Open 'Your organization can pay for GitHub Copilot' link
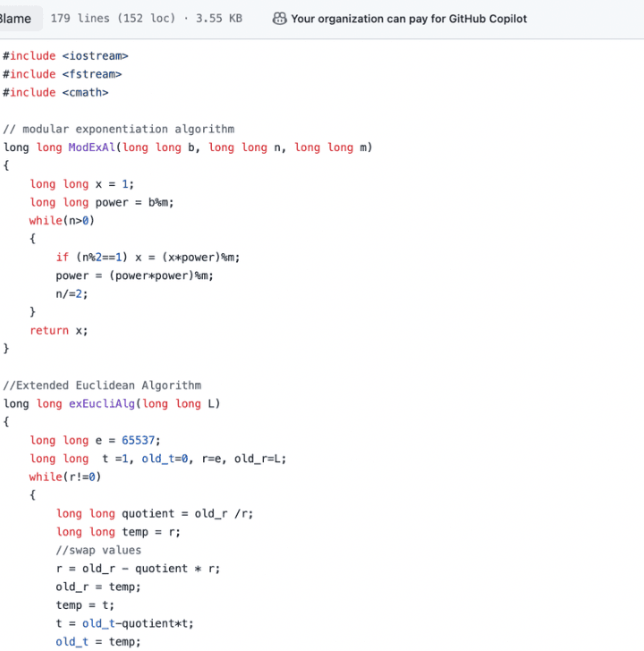This screenshot has width=644, height=651. [409, 19]
